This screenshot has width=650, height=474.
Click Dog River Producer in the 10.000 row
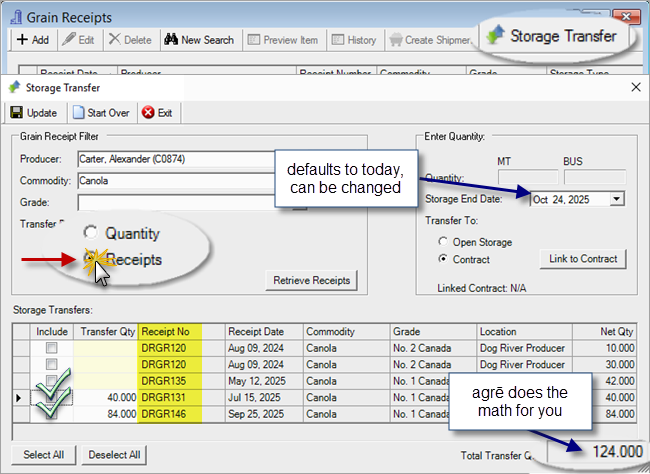pyautogui.click(x=524, y=348)
